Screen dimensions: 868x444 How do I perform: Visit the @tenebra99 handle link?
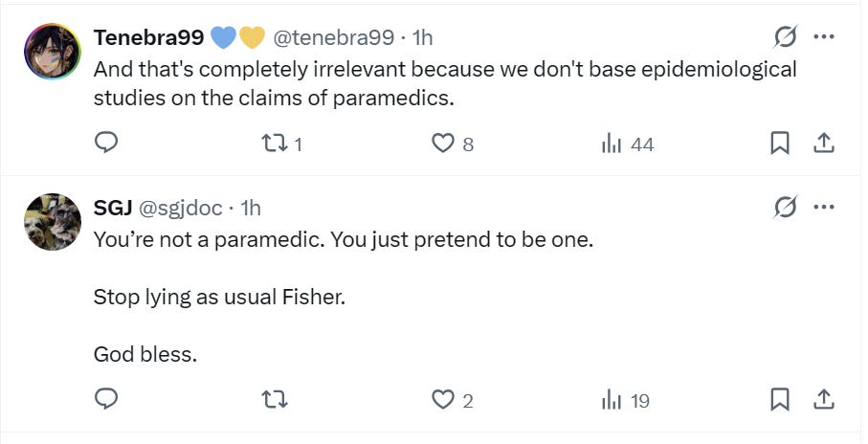coord(333,37)
